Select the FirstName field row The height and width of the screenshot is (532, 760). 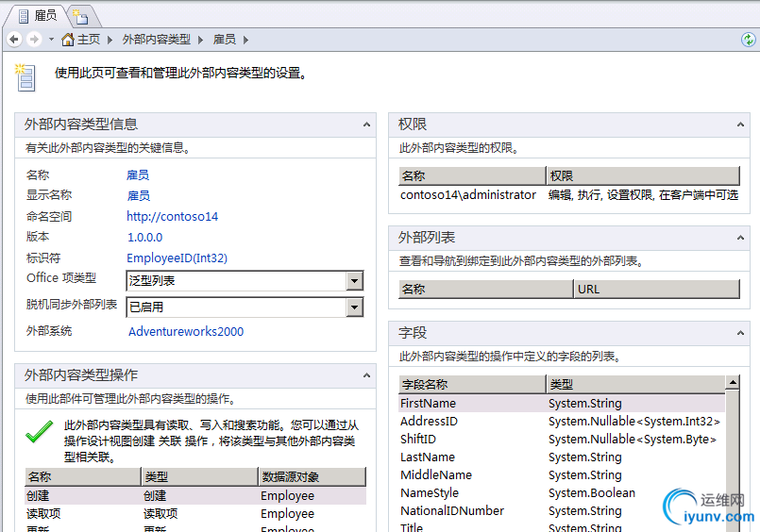tap(562, 403)
